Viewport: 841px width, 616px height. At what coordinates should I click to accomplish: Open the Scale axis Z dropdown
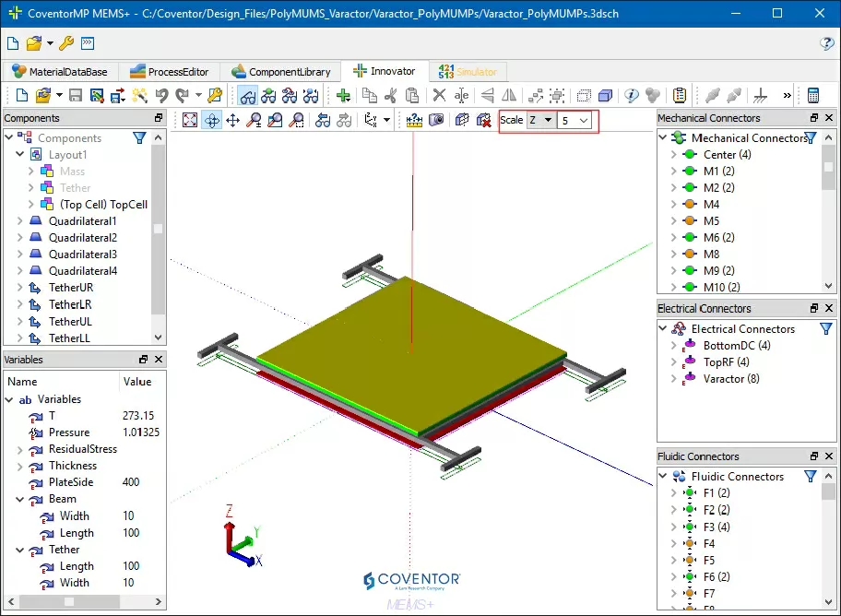pyautogui.click(x=540, y=120)
